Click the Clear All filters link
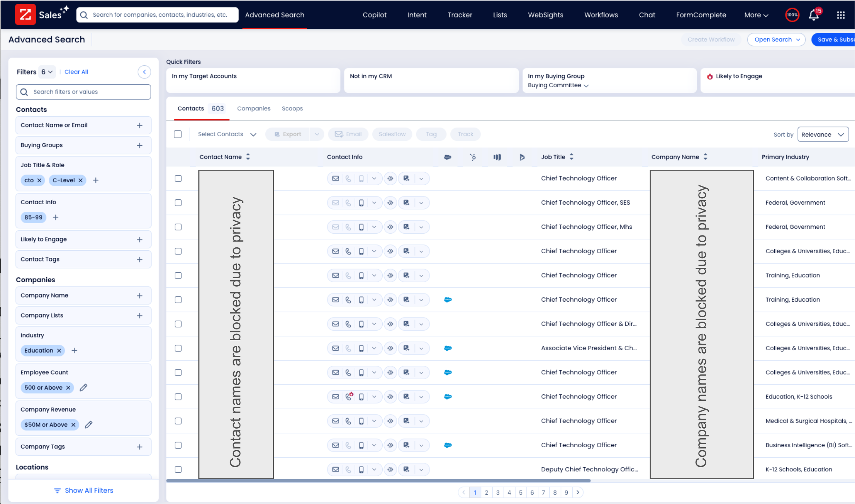The width and height of the screenshot is (855, 504). [x=76, y=72]
